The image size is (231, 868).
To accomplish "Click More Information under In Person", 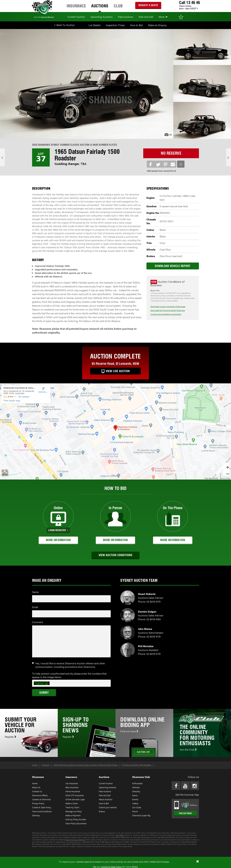I will pyautogui.click(x=115, y=540).
